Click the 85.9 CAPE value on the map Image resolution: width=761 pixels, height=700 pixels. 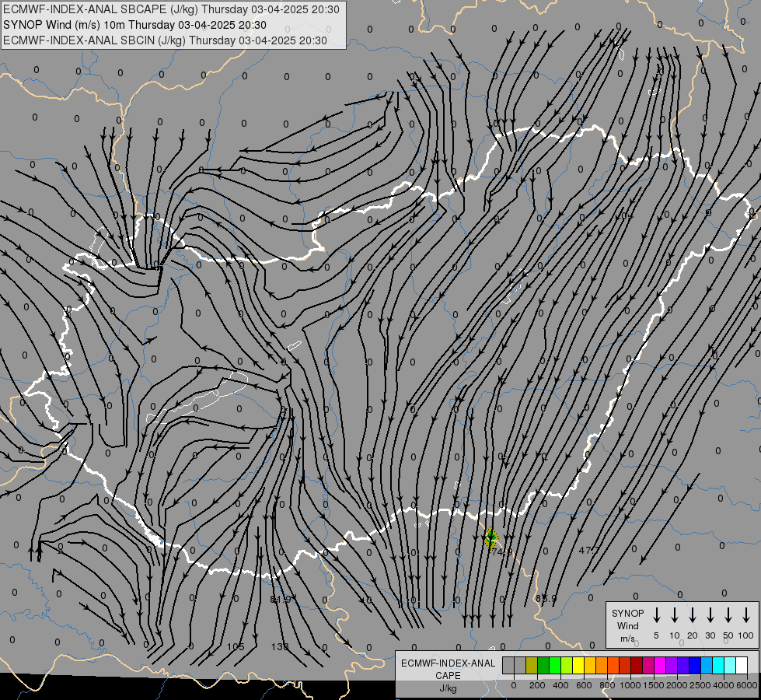point(546,598)
